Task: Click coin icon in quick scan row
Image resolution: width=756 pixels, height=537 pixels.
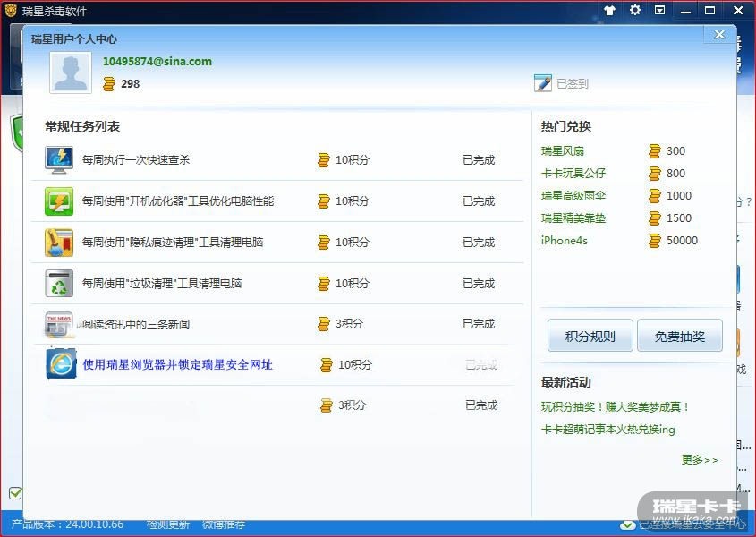Action: 324,159
